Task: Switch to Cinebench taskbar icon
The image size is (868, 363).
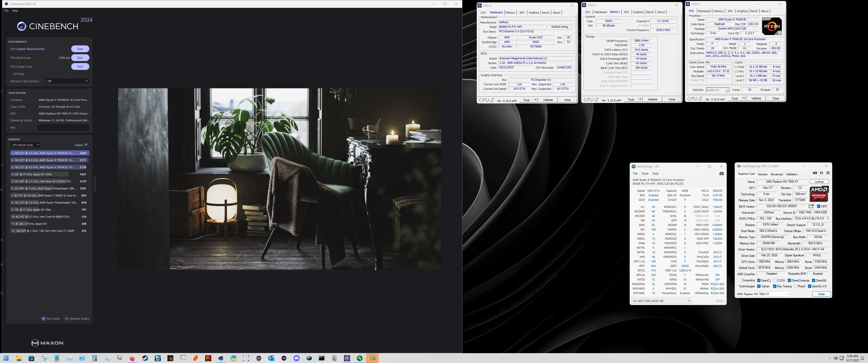Action: click(221, 358)
